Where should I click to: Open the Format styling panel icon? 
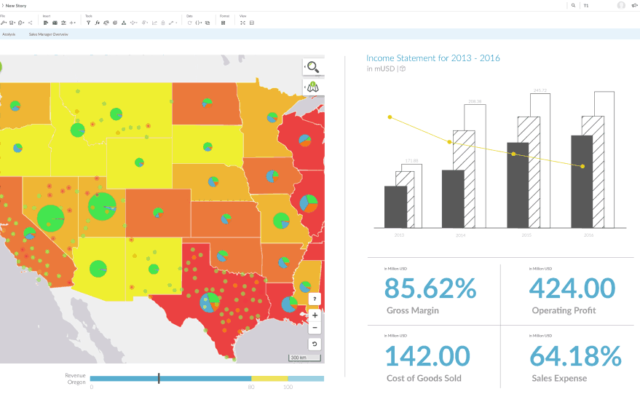(x=223, y=23)
